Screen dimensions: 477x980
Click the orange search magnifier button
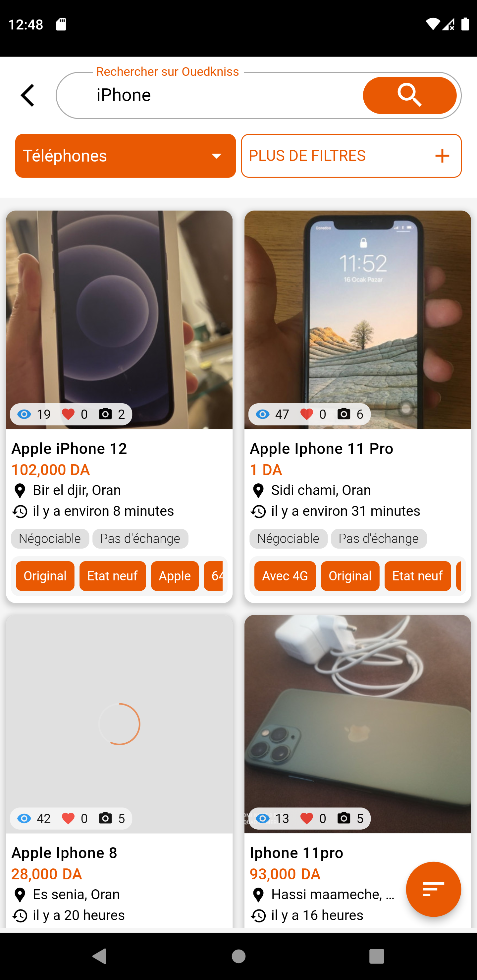click(410, 95)
